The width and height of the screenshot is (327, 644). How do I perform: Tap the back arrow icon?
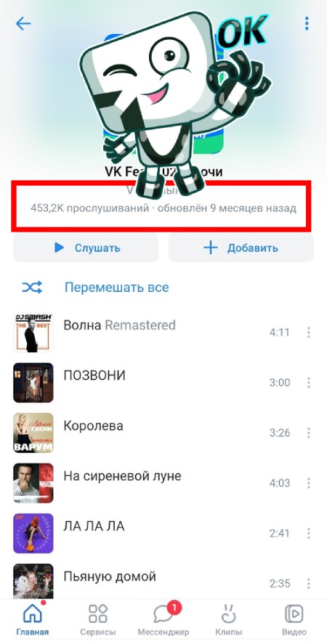(23, 24)
